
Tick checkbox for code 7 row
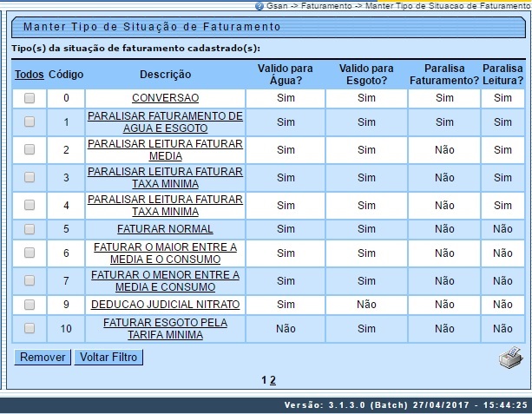point(30,280)
